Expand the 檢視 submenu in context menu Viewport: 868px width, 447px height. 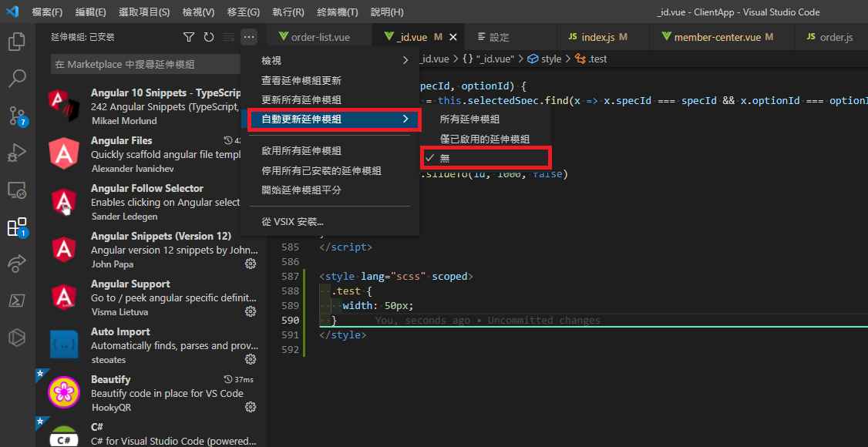[x=333, y=60]
